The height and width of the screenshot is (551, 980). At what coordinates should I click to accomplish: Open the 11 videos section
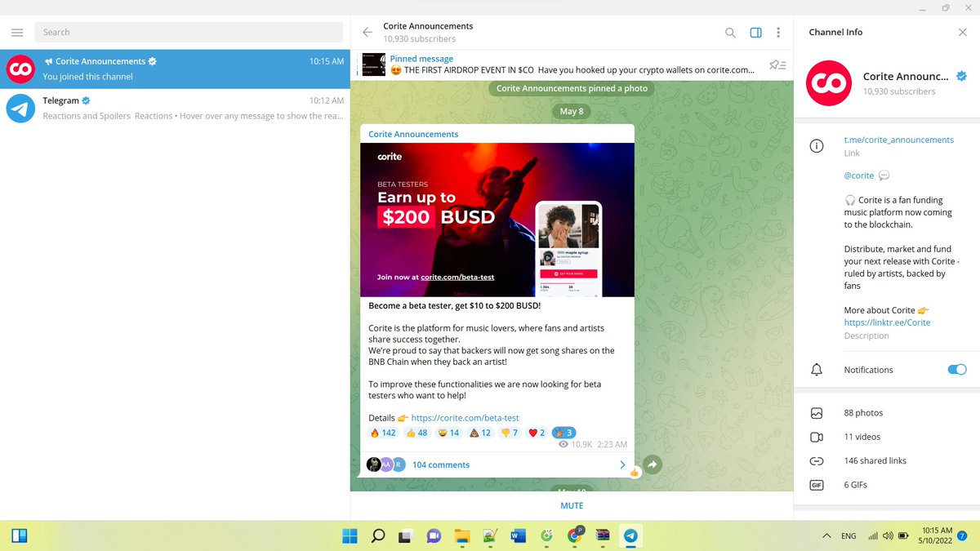886,437
